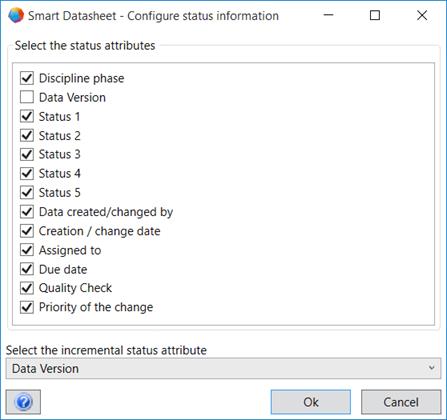Open help via the question mark icon
The width and height of the screenshot is (447, 420).
23,402
